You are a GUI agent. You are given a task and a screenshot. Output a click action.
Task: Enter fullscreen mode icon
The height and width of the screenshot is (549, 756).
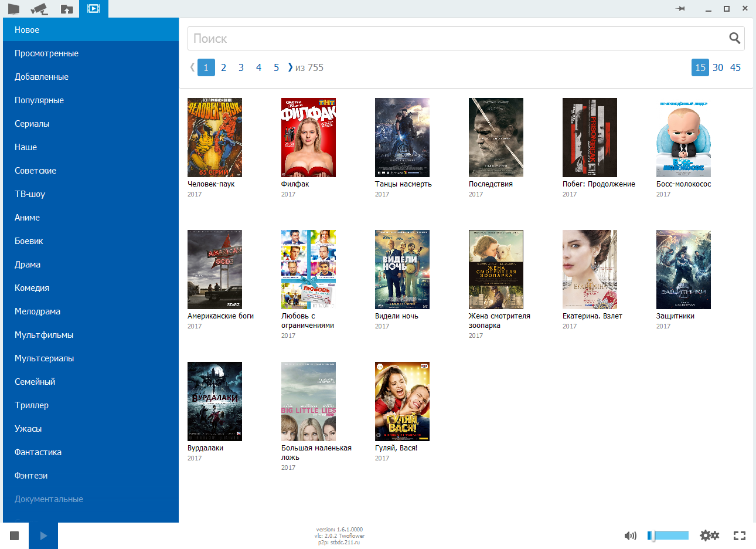tap(740, 536)
